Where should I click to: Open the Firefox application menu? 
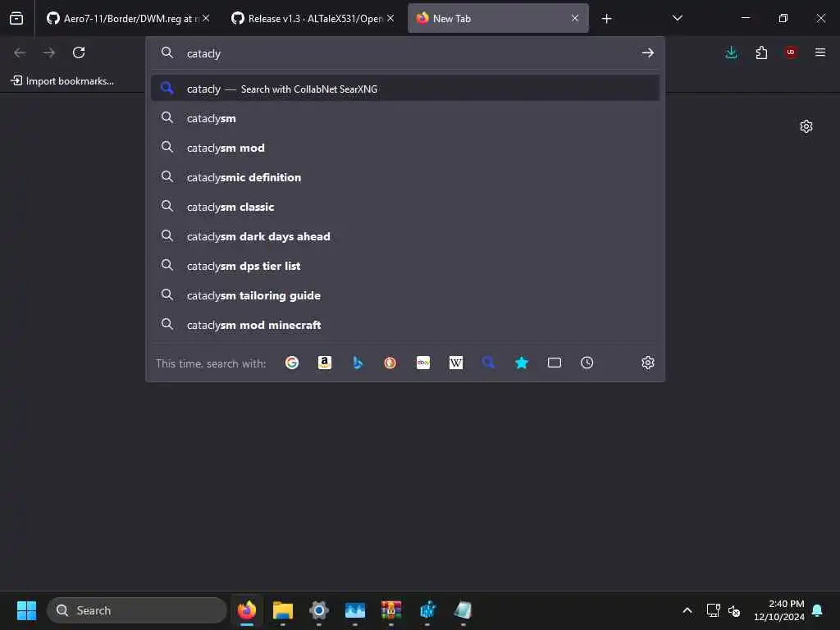(x=820, y=52)
